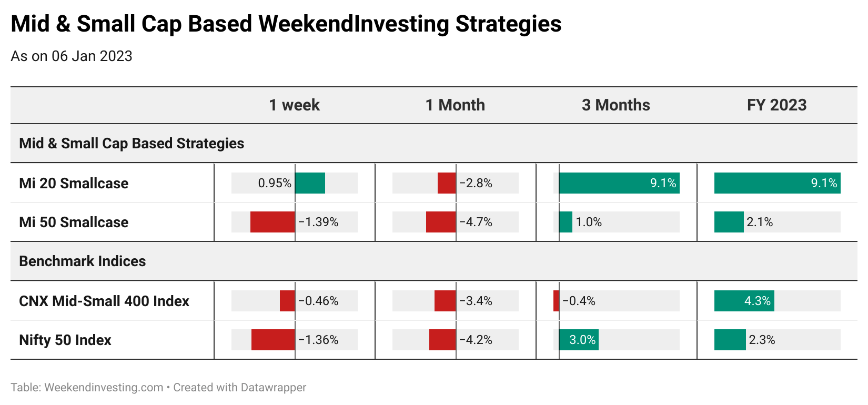Click CNX Mid-Small 400 4.3% green bar
This screenshot has height=405, width=868.
coord(744,301)
